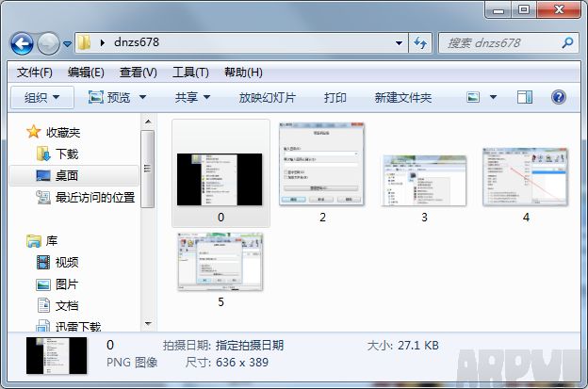Select image thumbnail 5
Screen dimensions: 588x389
[x=220, y=262]
